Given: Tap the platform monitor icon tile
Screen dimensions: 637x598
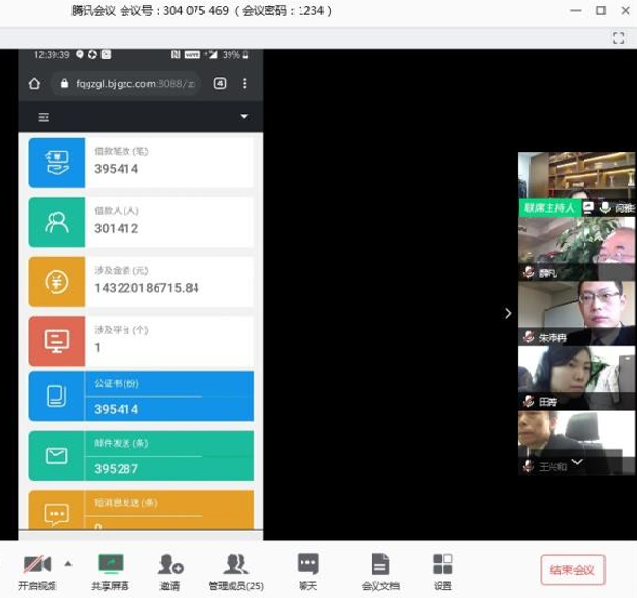Looking at the screenshot, I should pyautogui.click(x=57, y=342).
